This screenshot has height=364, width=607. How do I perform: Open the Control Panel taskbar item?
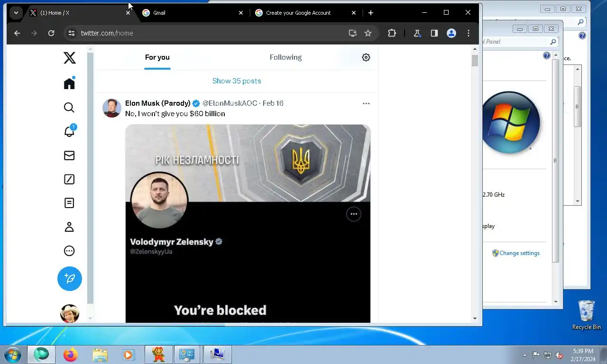click(x=188, y=355)
